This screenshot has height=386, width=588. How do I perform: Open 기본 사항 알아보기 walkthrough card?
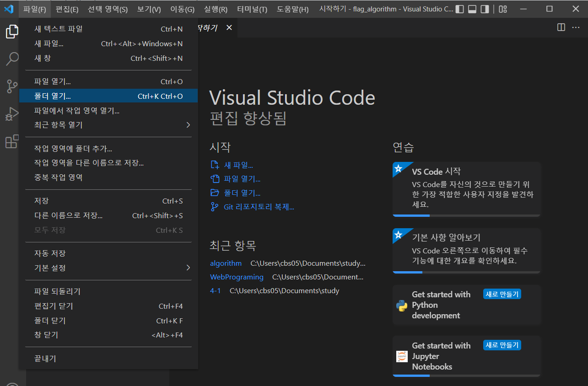466,251
